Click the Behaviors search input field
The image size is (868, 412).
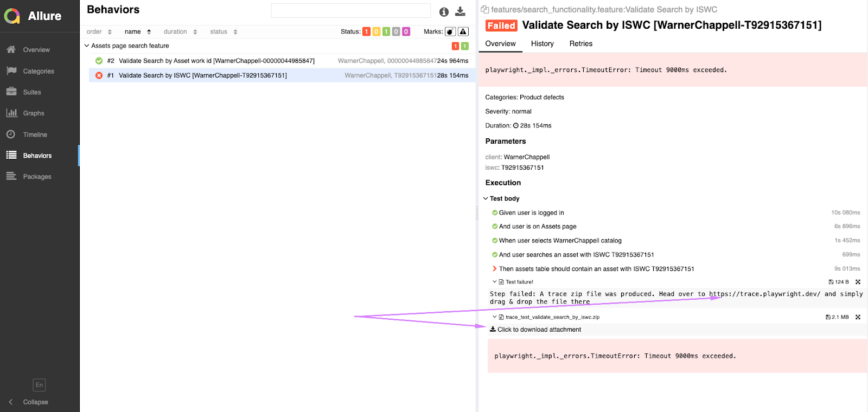click(x=350, y=11)
